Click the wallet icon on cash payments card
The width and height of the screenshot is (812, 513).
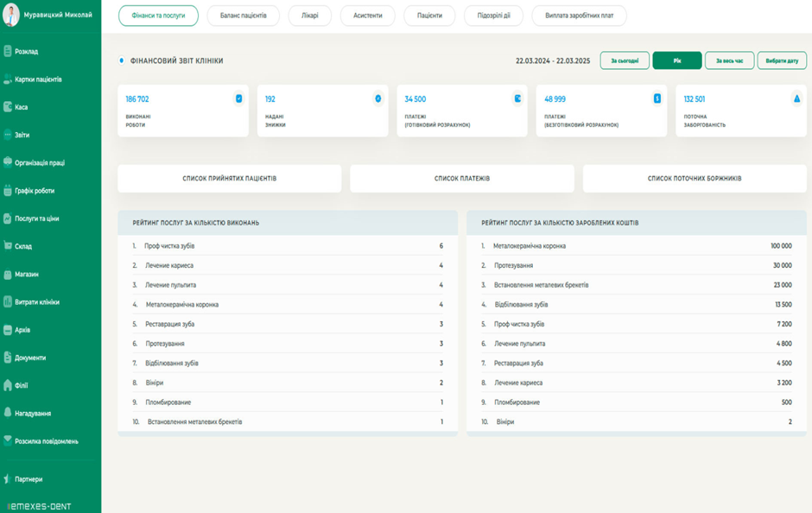(517, 99)
